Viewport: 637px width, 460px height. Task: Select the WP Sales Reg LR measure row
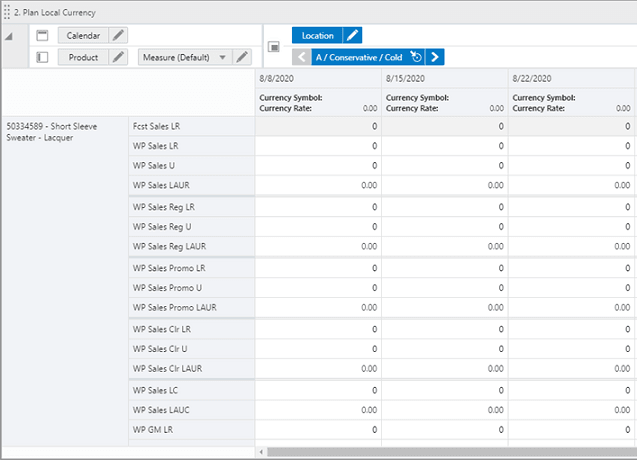(x=191, y=207)
